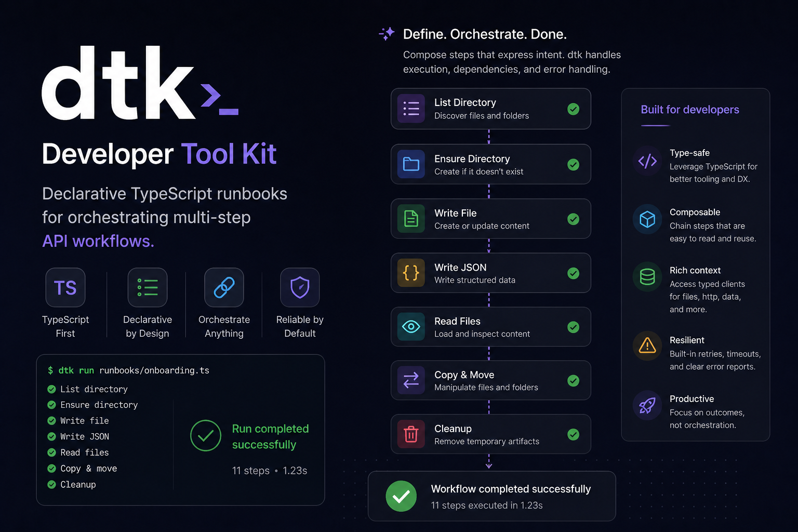Click the dtk prompt chevron logo
This screenshot has height=532, width=798.
coord(219,99)
